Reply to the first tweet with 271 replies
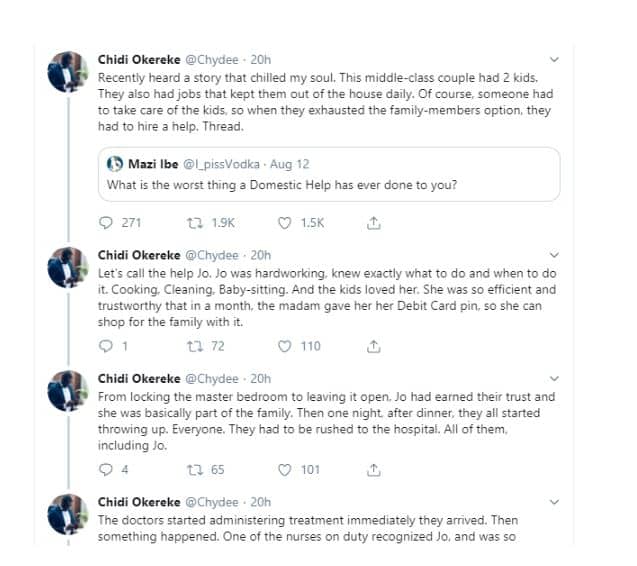This screenshot has height=566, width=637. pyautogui.click(x=108, y=223)
